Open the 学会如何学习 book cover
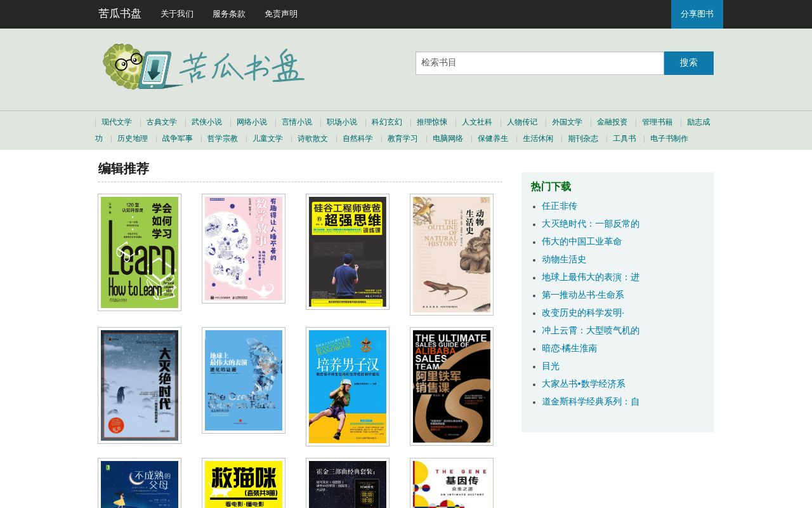Viewport: 812px width, 508px height. point(140,252)
